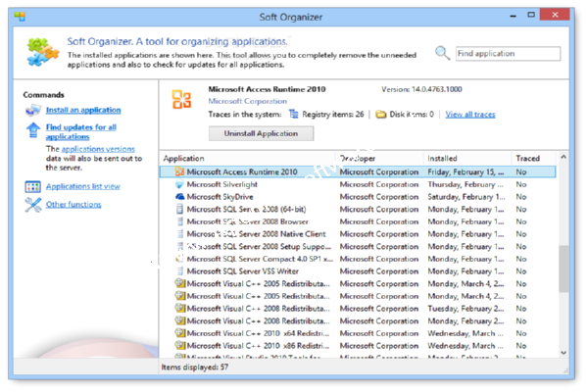Click the Install an application icon
588x392 pixels.
[33, 110]
